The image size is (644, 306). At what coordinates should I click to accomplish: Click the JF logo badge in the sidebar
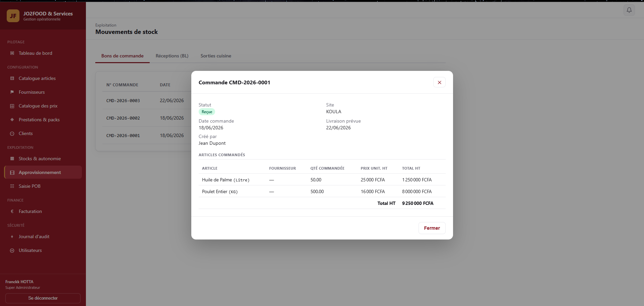[x=13, y=16]
